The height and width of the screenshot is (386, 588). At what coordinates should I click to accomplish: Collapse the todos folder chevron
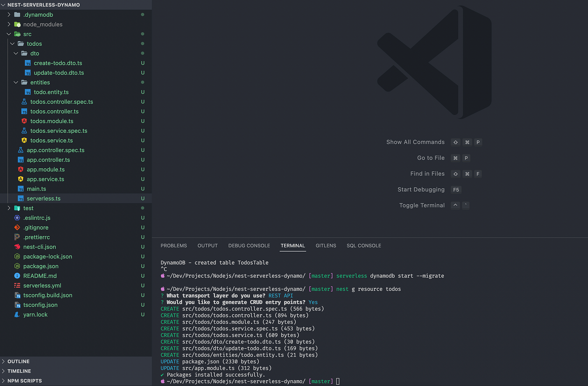(x=12, y=44)
